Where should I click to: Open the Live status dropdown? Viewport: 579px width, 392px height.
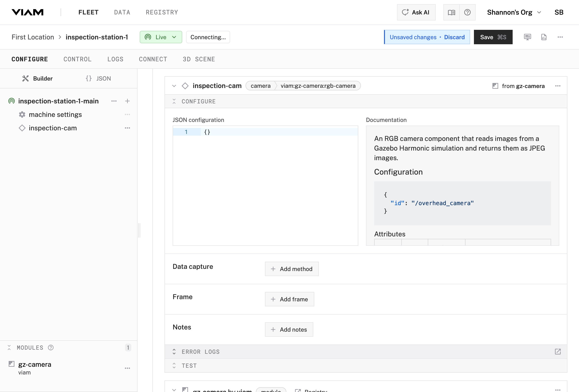click(161, 37)
